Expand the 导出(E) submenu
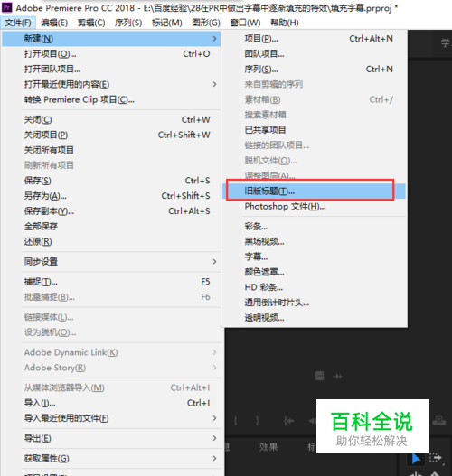The image size is (452, 476). pos(111,438)
